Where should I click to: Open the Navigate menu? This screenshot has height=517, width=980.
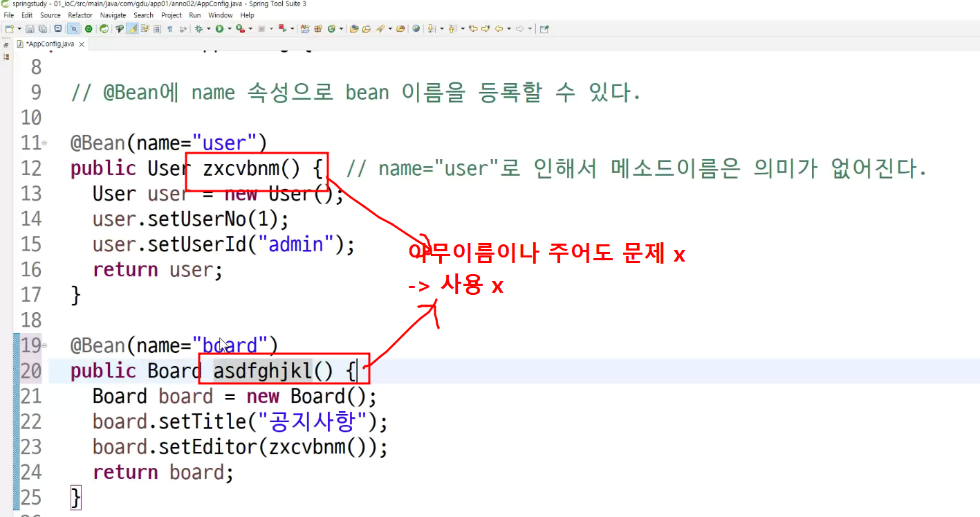[113, 15]
